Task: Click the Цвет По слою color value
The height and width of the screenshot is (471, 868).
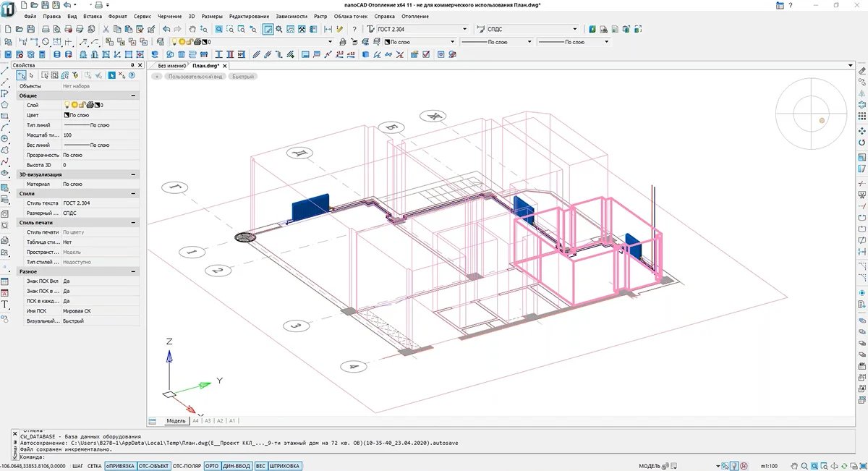Action: pos(100,115)
